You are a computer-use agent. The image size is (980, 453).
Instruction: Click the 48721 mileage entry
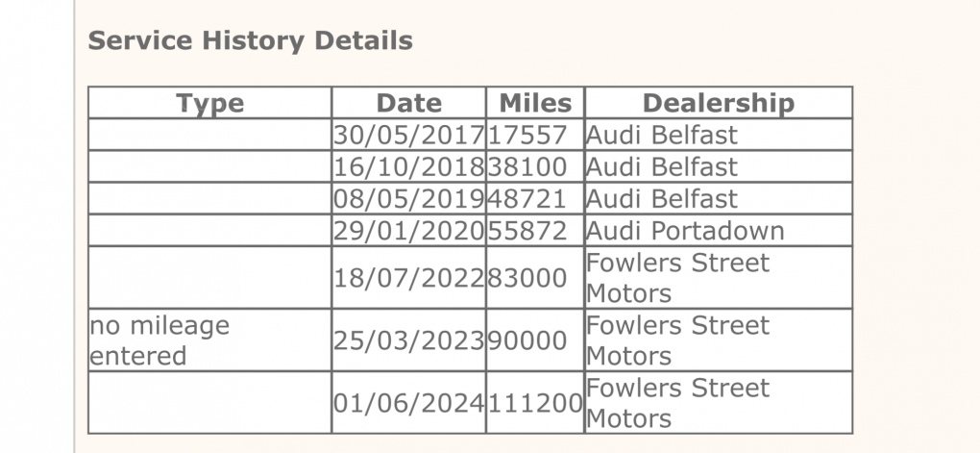click(528, 199)
